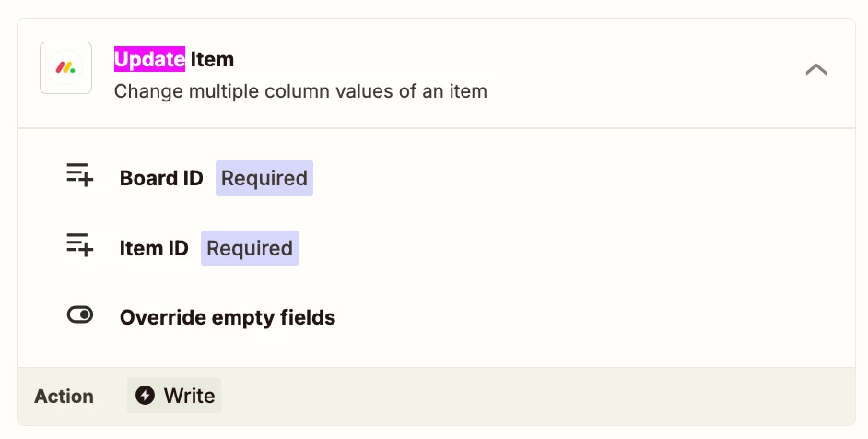The height and width of the screenshot is (439, 868).
Task: Click the Board ID field label
Action: (x=161, y=178)
